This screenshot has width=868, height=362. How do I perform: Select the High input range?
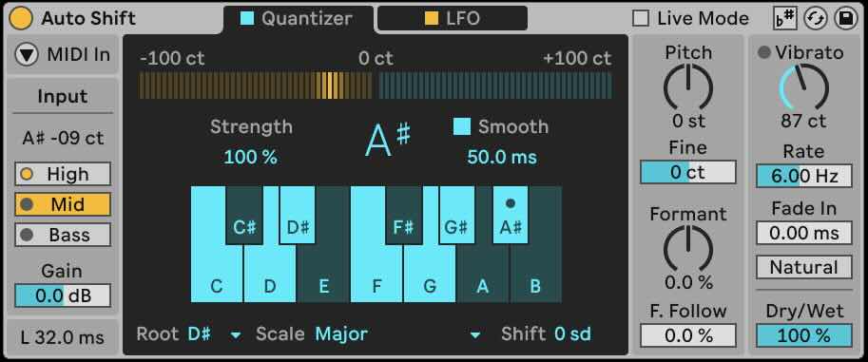coord(63,174)
